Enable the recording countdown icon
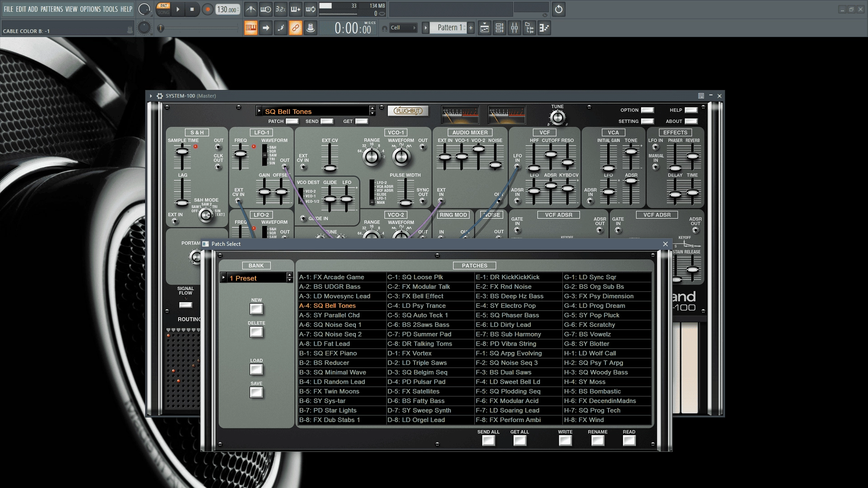The width and height of the screenshot is (868, 488). pyautogui.click(x=281, y=9)
